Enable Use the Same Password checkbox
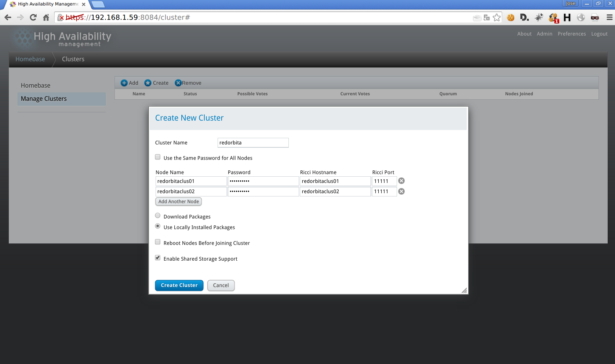Screen dimensions: 615x364 pos(158,157)
